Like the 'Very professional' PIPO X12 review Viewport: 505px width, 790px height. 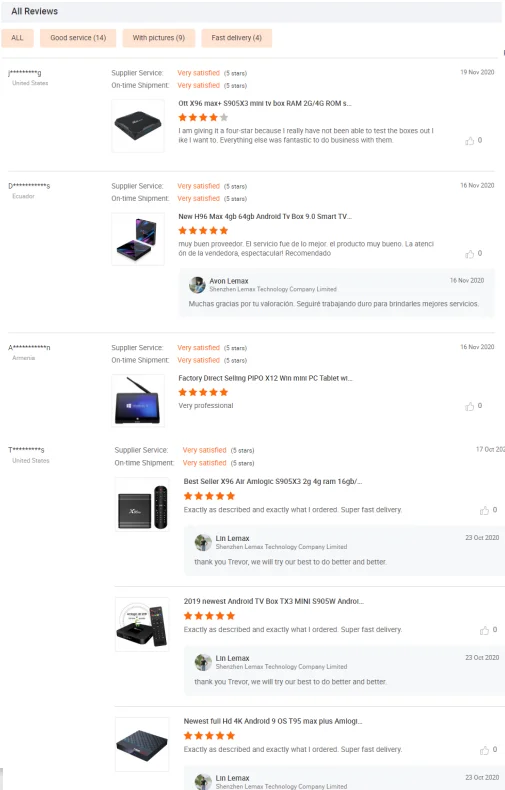coord(470,406)
